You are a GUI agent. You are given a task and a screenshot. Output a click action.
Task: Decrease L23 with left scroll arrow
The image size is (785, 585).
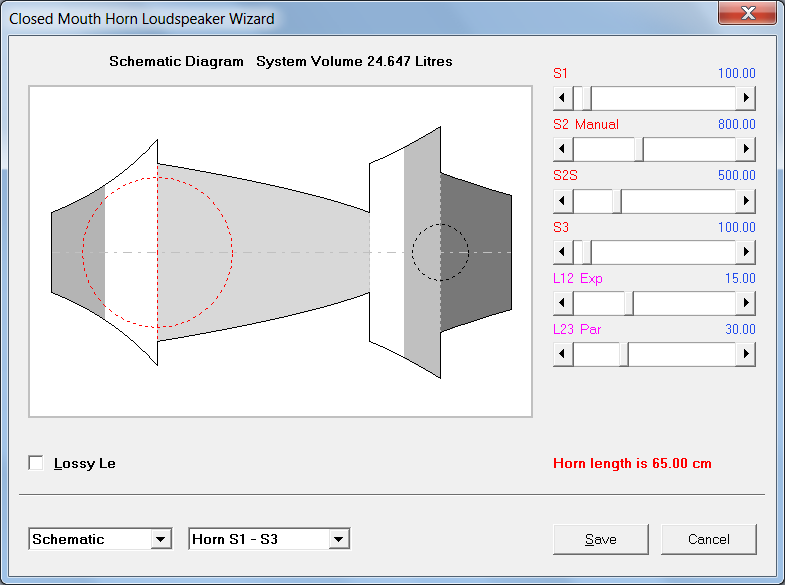[x=563, y=354]
